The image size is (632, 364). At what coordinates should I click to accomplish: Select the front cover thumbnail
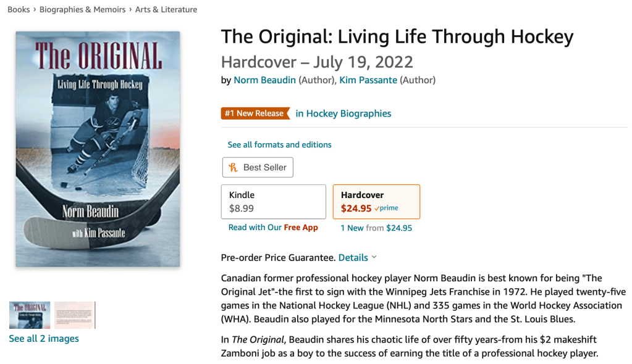(30, 315)
